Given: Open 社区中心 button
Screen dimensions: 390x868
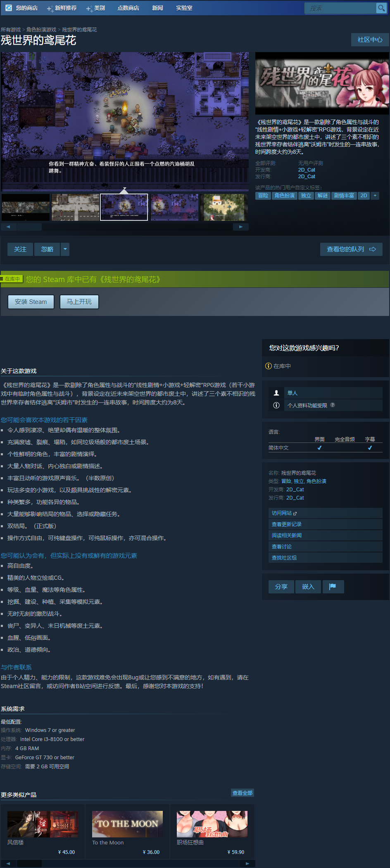Looking at the screenshot, I should pos(370,40).
